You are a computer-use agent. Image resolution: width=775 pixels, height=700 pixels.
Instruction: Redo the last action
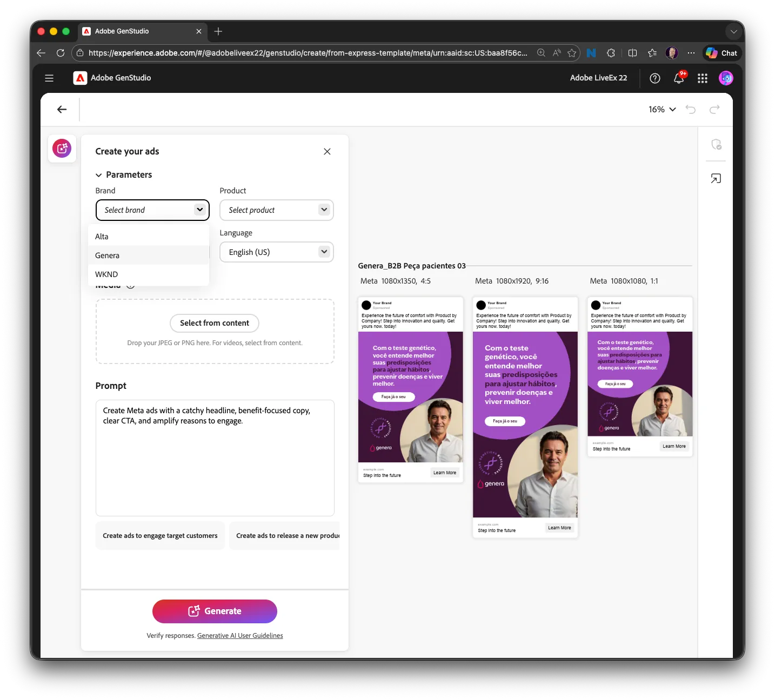tap(714, 110)
